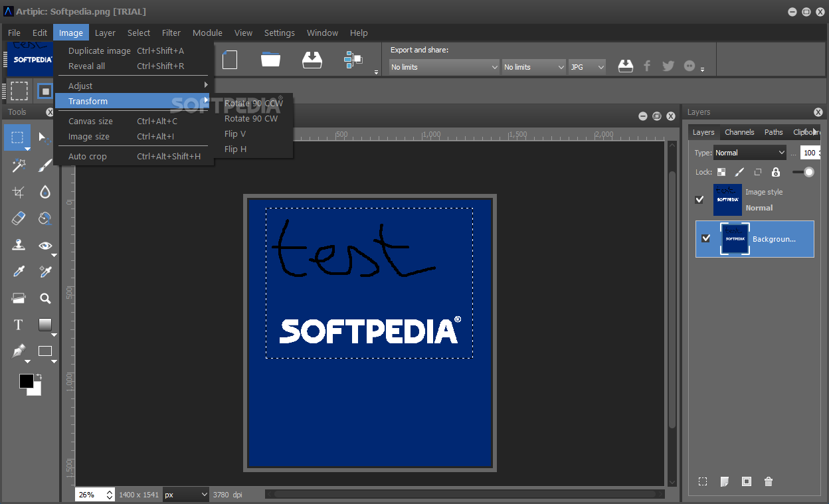Select the move/pointer tool
Screen dimensions: 829x504
point(45,137)
